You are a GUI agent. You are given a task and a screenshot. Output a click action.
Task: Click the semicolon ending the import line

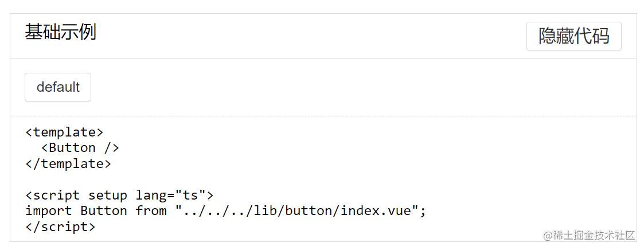pyautogui.click(x=423, y=211)
